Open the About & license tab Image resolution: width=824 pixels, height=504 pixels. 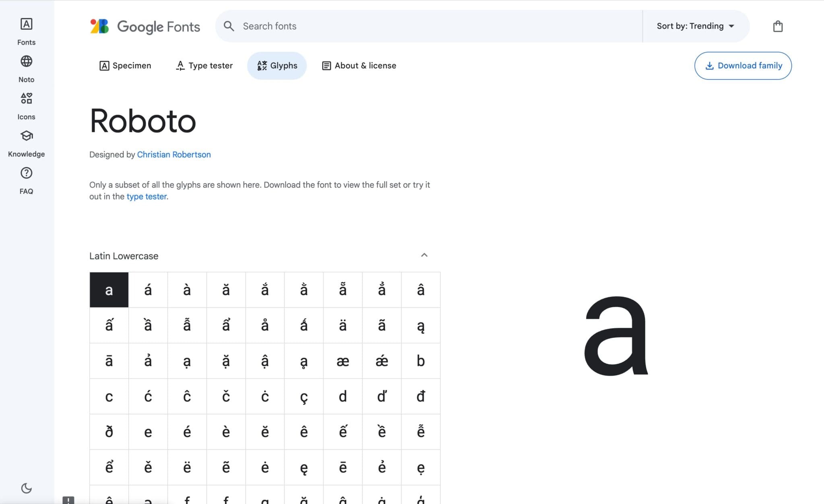point(359,66)
